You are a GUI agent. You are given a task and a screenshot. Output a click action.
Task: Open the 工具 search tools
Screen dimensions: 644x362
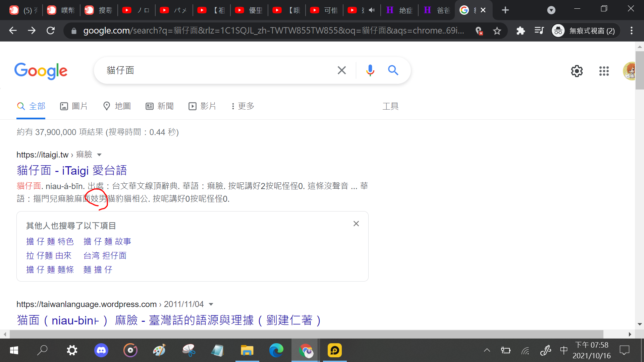pyautogui.click(x=390, y=106)
